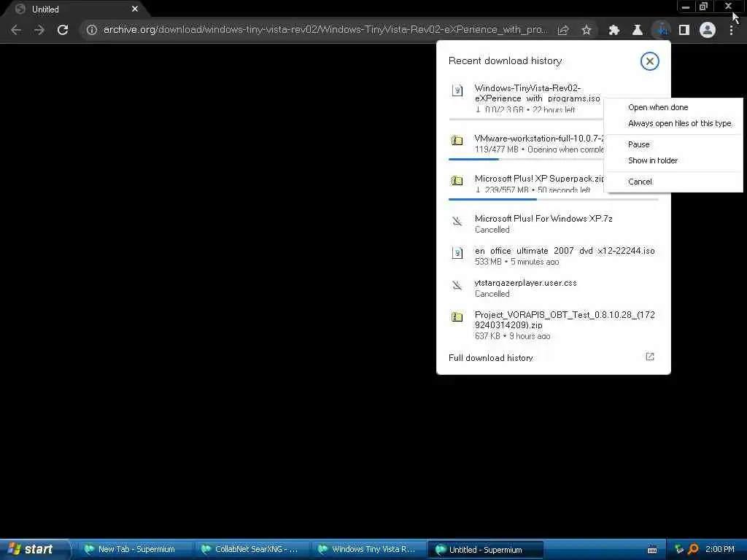
Task: Open the side panel icon
Action: pyautogui.click(x=684, y=30)
